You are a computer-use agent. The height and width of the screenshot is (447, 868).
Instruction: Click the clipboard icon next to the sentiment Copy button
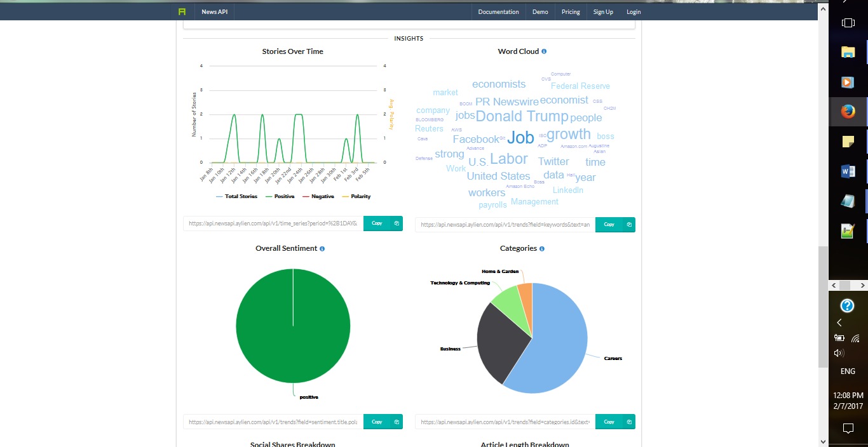point(395,422)
